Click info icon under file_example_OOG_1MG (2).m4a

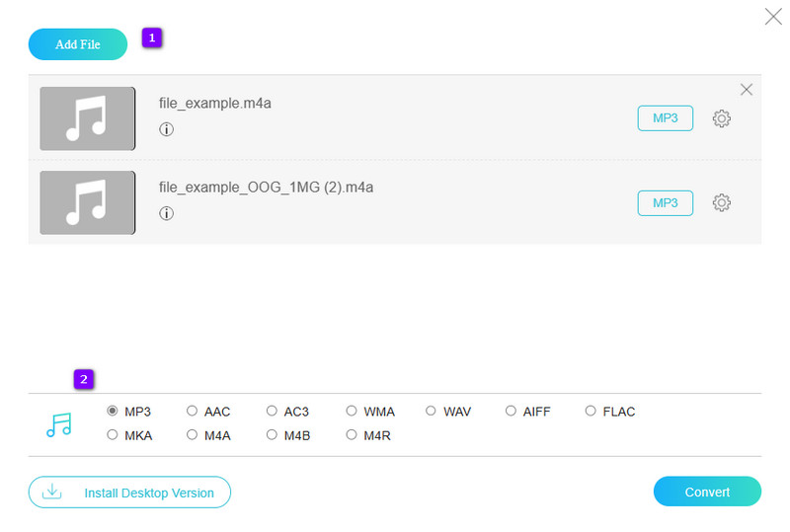pyautogui.click(x=166, y=213)
